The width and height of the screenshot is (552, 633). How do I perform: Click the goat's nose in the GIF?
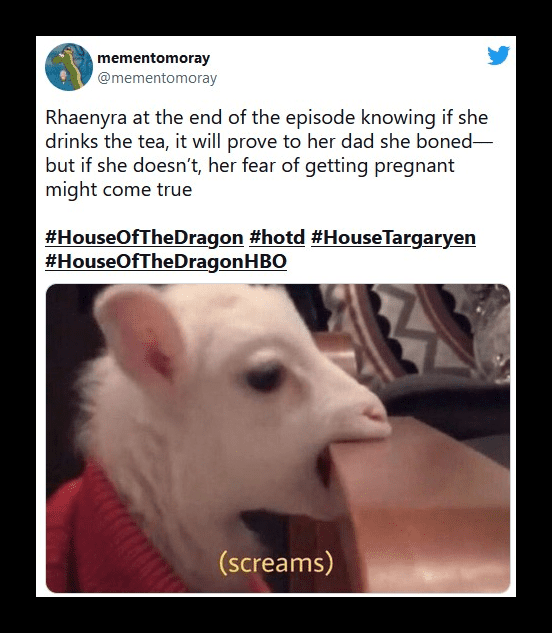pos(374,412)
